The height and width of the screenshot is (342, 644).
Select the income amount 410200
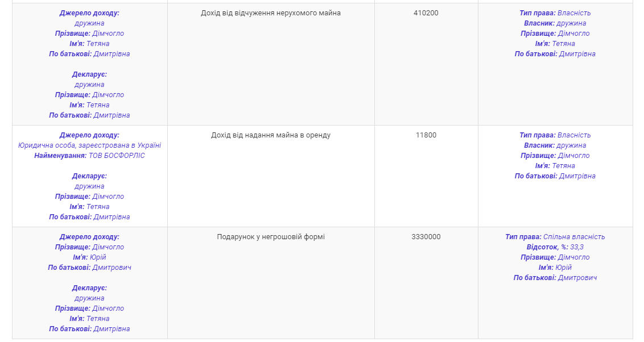coord(426,13)
